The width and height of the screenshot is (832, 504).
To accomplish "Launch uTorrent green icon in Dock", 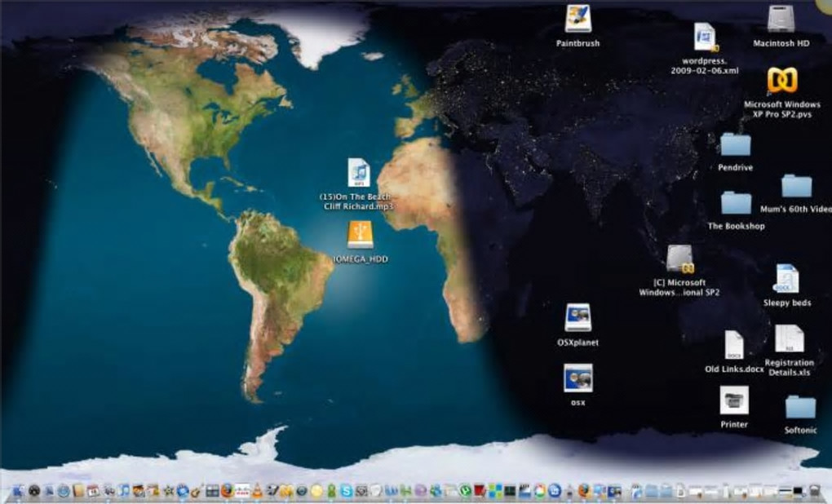I will (x=465, y=490).
